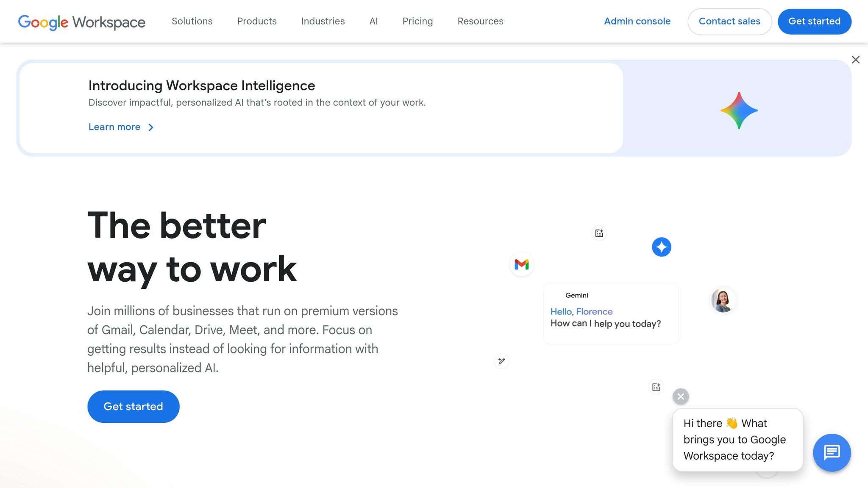Select the AI navigation item
This screenshot has height=488, width=868.
(x=373, y=21)
